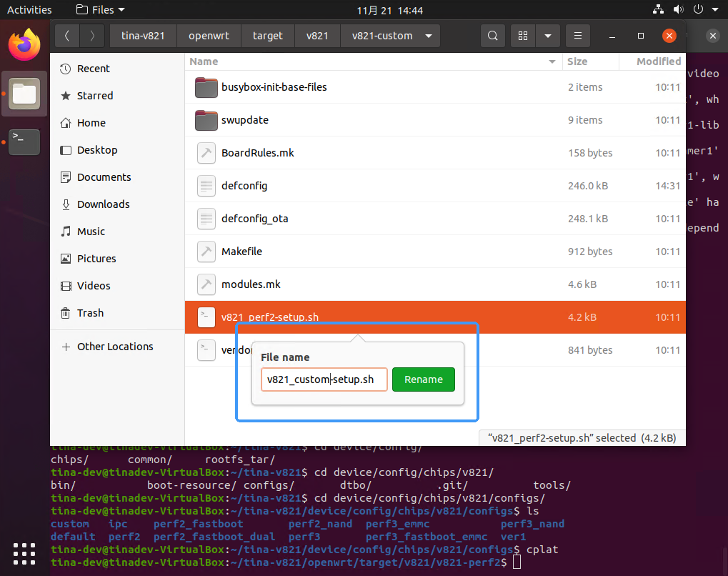728x576 pixels.
Task: Go back with the left arrow button
Action: click(66, 36)
